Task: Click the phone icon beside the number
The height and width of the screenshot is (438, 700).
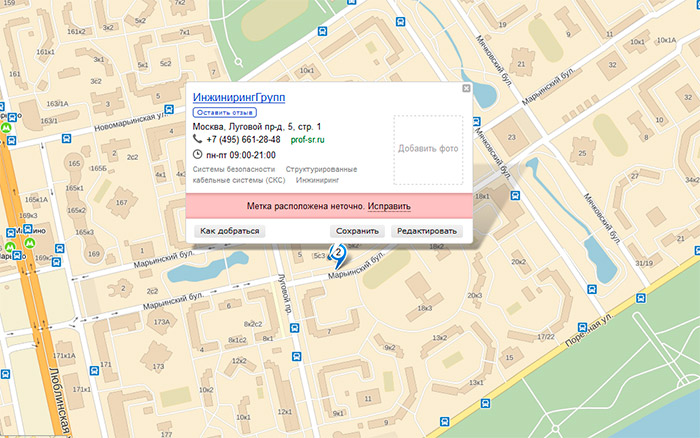Action: click(197, 140)
